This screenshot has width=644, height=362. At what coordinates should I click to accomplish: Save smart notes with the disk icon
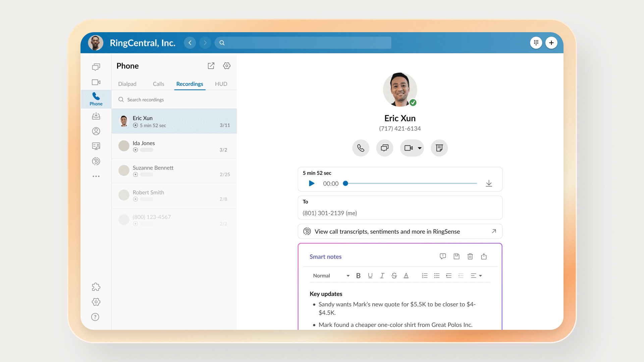tap(456, 256)
